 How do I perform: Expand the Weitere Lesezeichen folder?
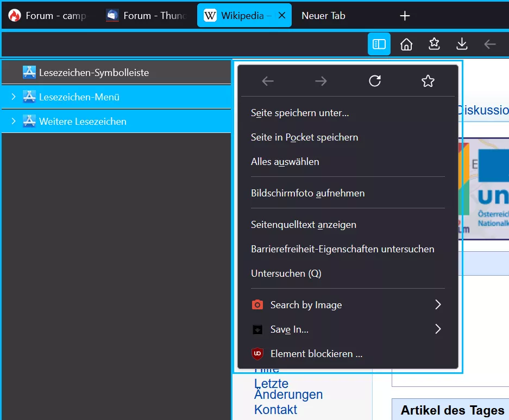point(14,122)
